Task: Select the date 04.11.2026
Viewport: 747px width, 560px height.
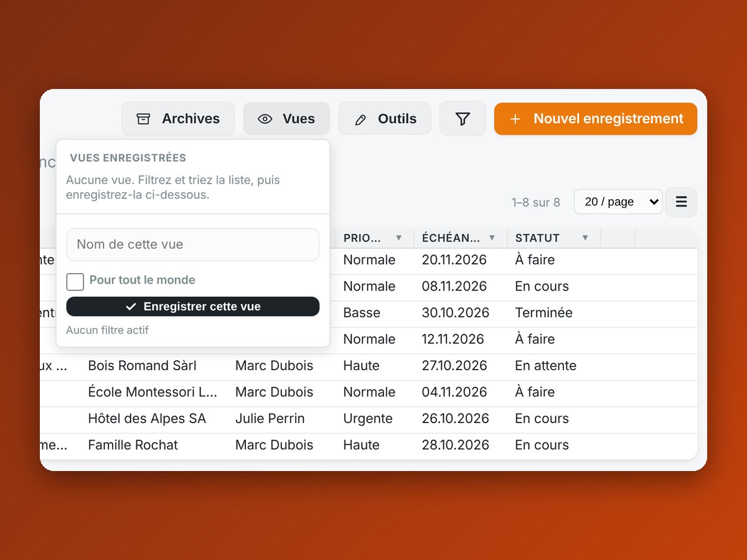Action: pos(454,392)
